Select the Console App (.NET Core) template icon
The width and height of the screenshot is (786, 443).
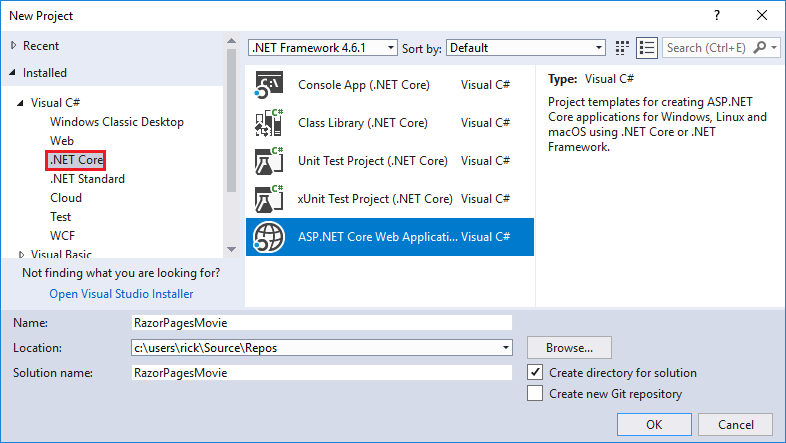pos(270,85)
